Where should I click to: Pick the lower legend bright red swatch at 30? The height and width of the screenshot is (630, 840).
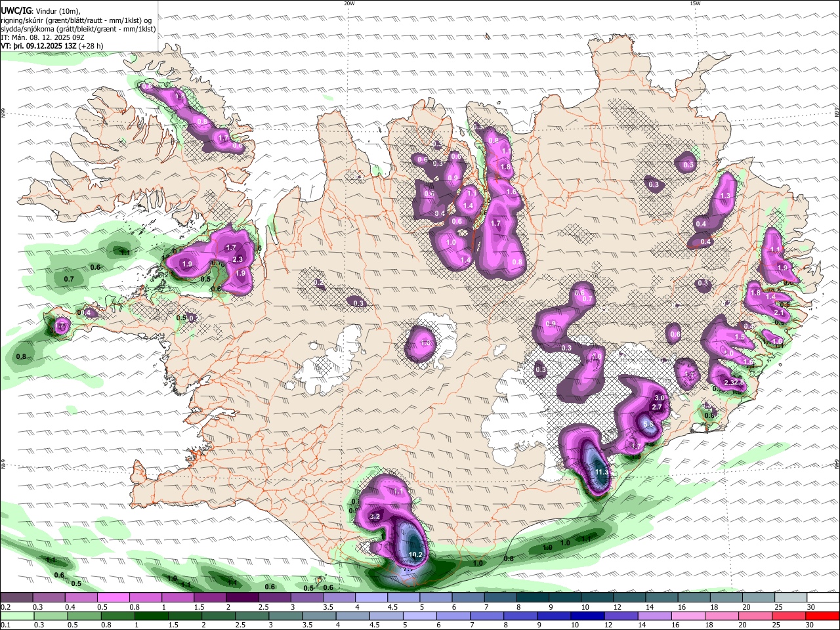(822, 616)
